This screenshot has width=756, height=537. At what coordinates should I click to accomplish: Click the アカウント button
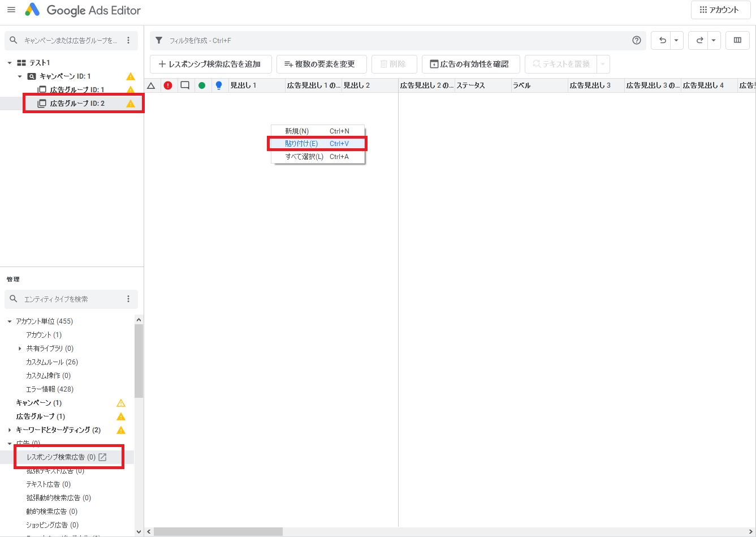[720, 10]
